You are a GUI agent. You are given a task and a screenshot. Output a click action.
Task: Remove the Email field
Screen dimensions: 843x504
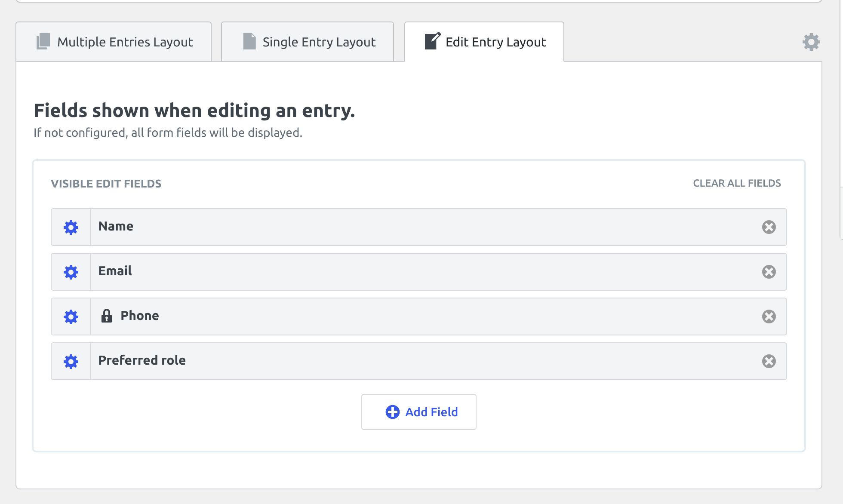[x=769, y=272]
